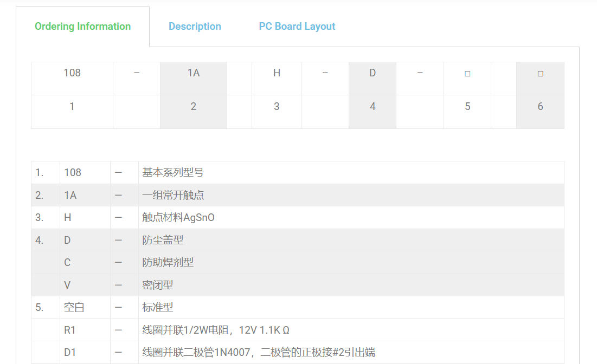Click the shaded D cell above position number 4

click(x=373, y=73)
